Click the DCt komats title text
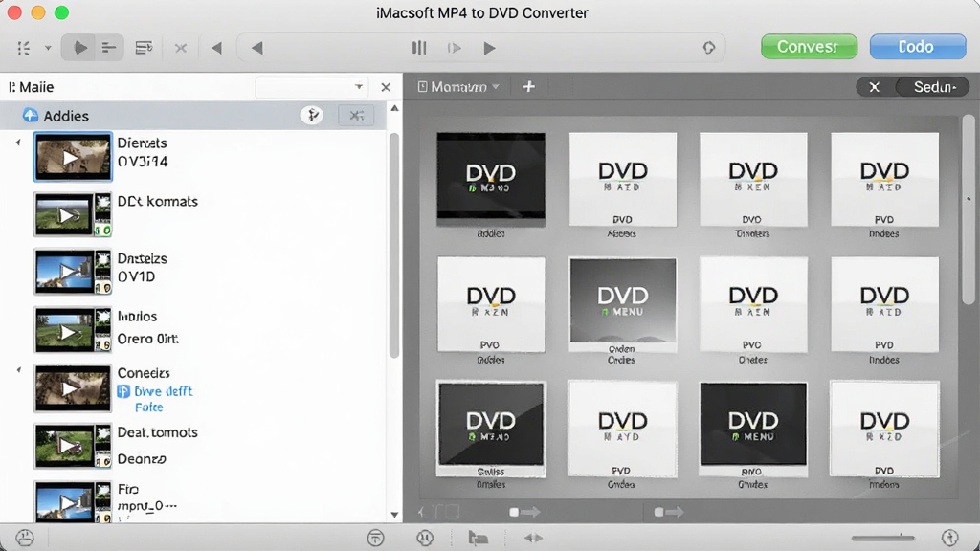980x551 pixels. (158, 201)
